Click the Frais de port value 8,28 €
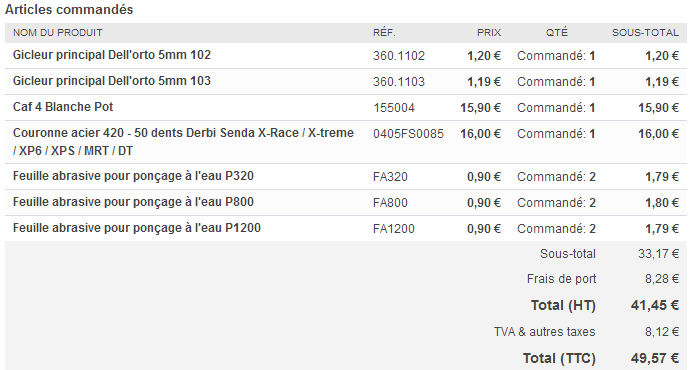 [x=662, y=279]
